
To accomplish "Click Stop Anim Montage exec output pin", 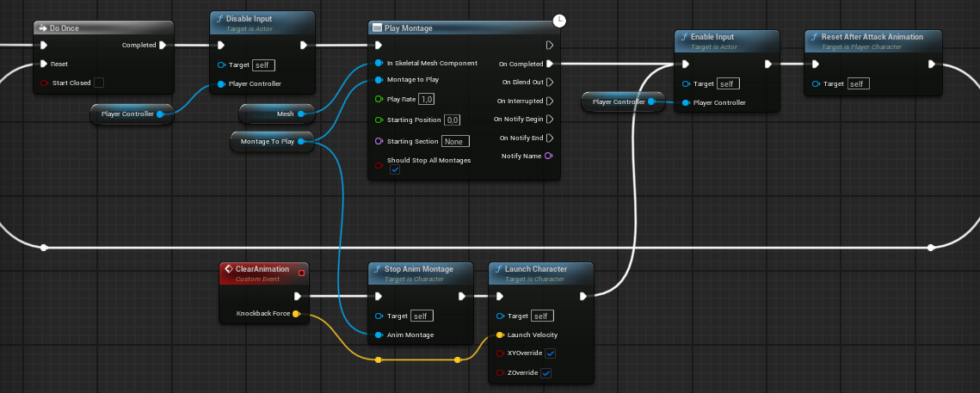I will pos(462,296).
